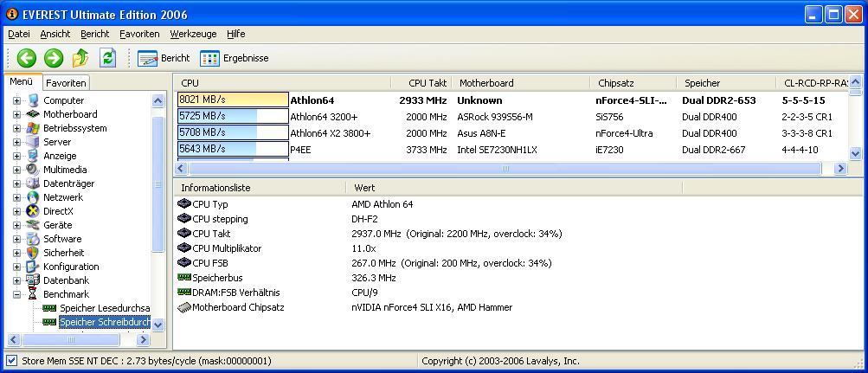The image size is (868, 373).
Task: Click the results list horizontal scrollbar thumb
Action: pyautogui.click(x=505, y=168)
